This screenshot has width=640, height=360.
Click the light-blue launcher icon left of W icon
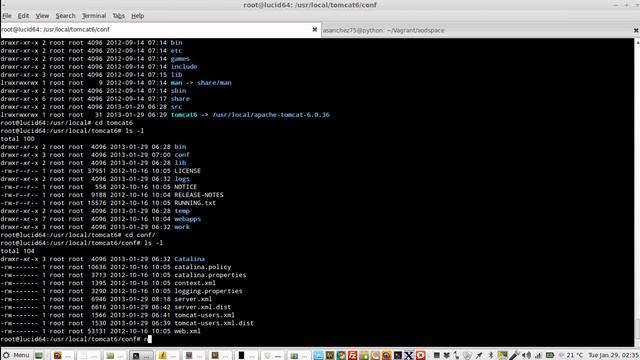click(x=318, y=356)
